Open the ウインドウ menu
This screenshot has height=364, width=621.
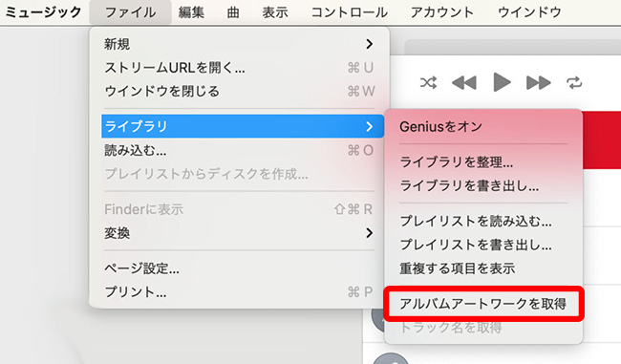coord(529,12)
